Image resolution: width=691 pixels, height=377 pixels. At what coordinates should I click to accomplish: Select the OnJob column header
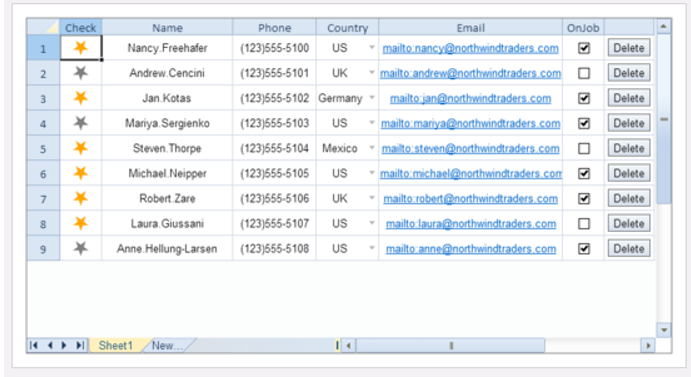tap(583, 27)
